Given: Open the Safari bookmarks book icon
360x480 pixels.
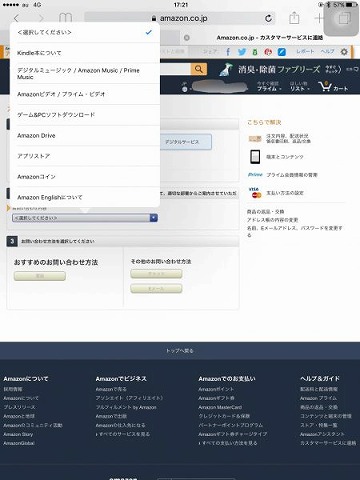Looking at the screenshot, I should coord(65,18).
